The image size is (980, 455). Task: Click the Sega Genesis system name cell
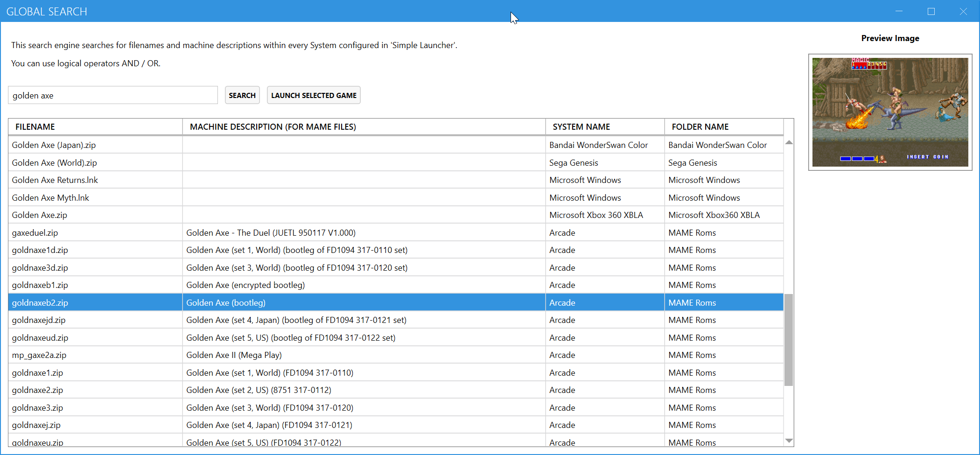point(605,163)
